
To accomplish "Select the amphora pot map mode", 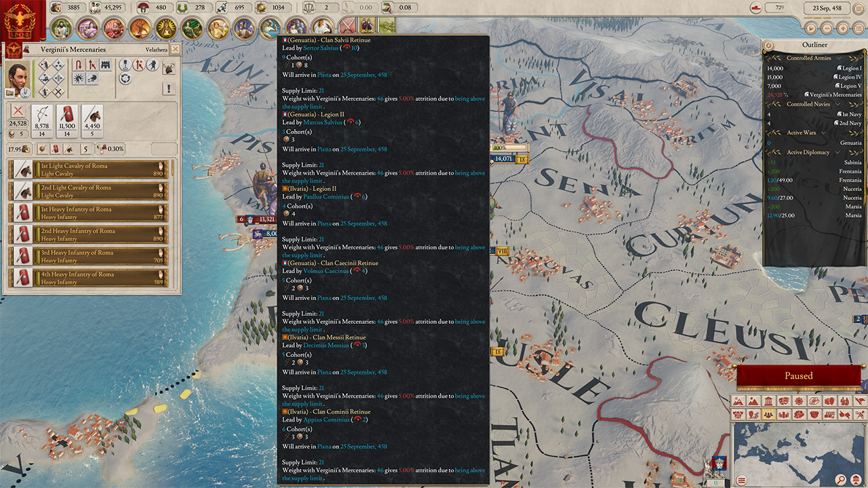I will (814, 414).
